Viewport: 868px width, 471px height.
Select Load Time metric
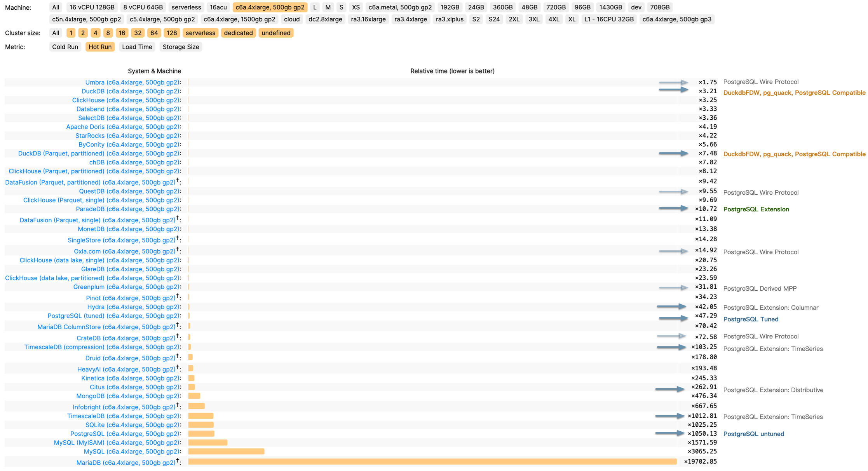point(137,47)
